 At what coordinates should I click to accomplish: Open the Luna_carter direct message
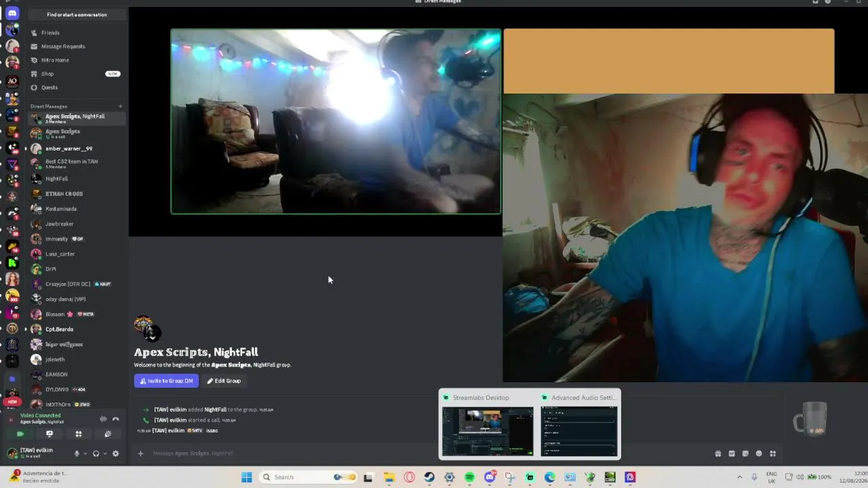[x=76, y=253]
